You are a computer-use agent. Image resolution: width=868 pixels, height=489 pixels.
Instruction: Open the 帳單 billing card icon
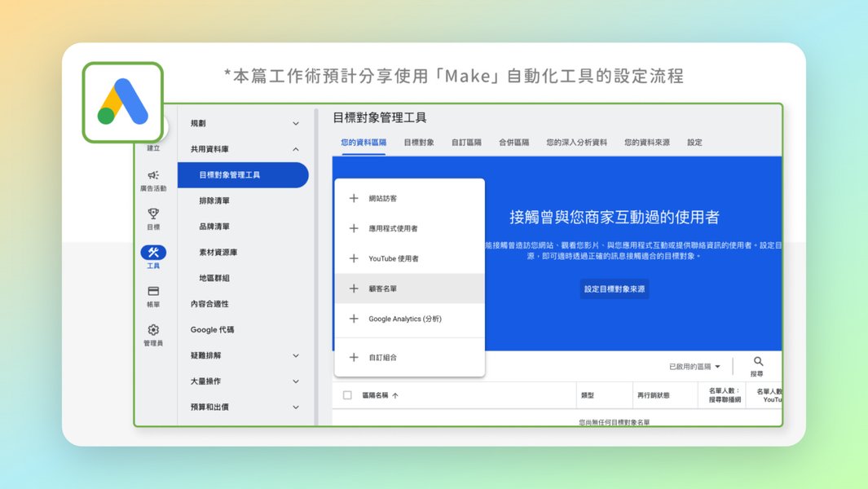pos(153,291)
